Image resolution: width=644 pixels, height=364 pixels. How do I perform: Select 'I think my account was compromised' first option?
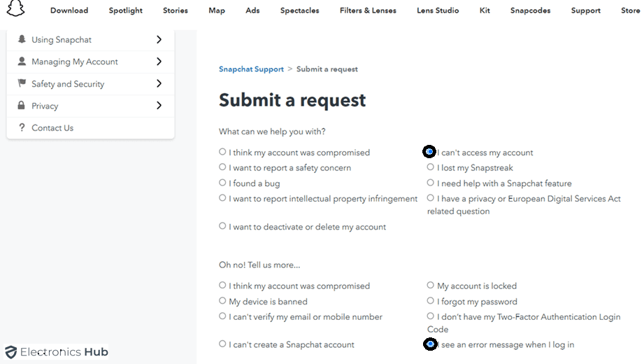click(222, 152)
